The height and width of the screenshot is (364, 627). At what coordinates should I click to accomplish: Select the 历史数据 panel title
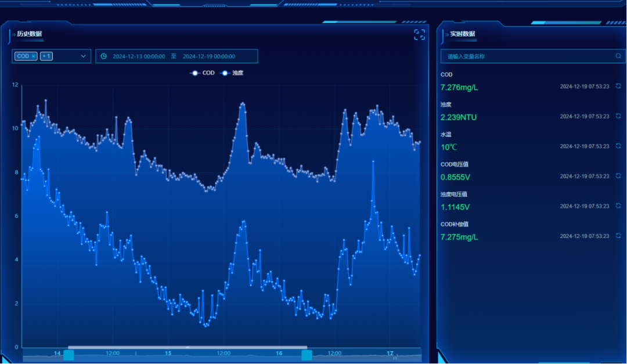point(29,34)
